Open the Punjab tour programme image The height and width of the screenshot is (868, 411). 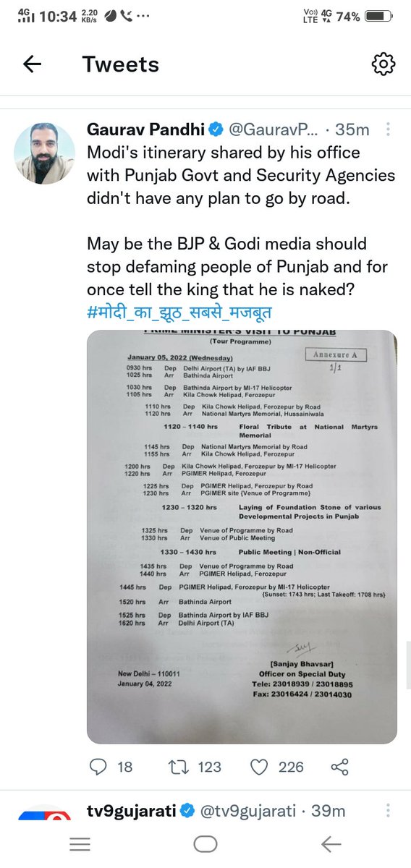click(242, 537)
